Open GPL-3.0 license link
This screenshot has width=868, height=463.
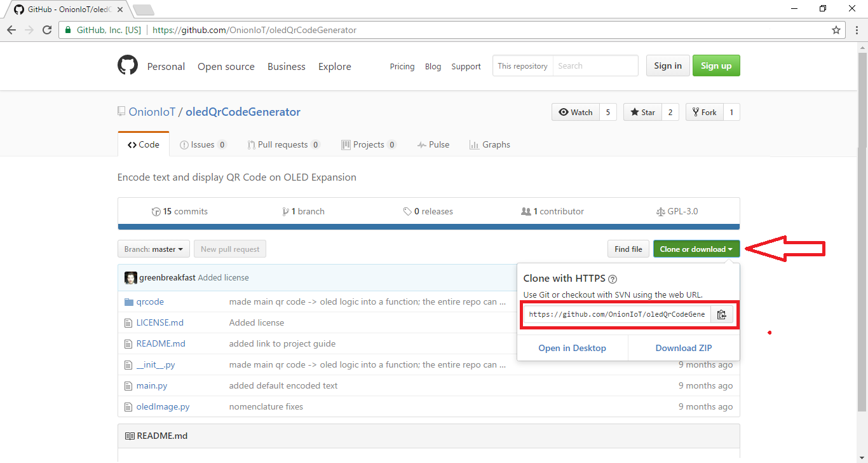[x=677, y=211]
